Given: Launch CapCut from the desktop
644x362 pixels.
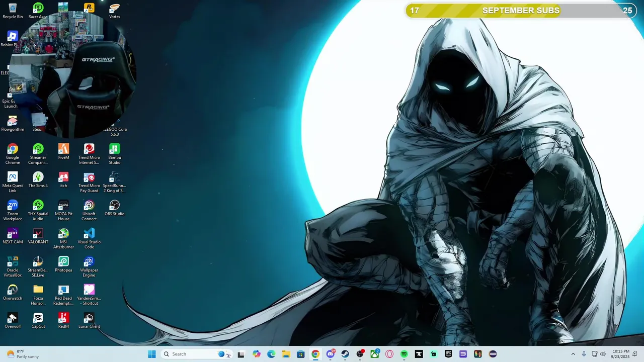Looking at the screenshot, I should pyautogui.click(x=38, y=320).
